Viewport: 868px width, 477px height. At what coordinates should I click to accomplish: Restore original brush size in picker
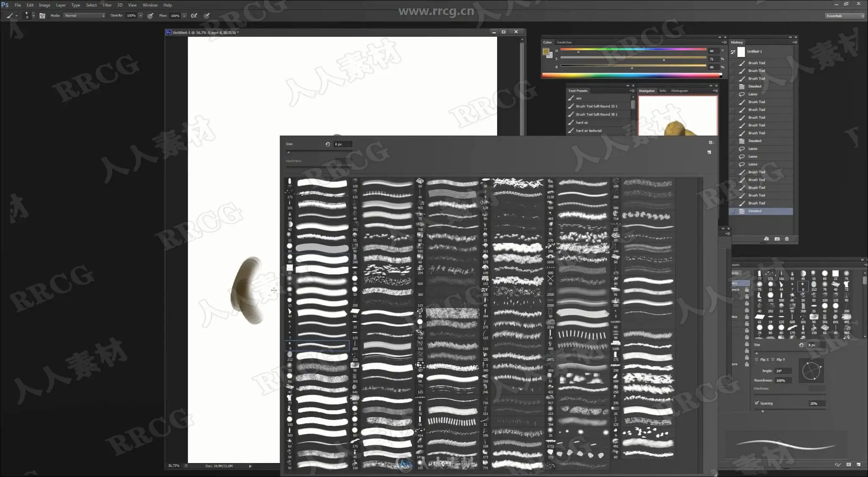[x=328, y=144]
